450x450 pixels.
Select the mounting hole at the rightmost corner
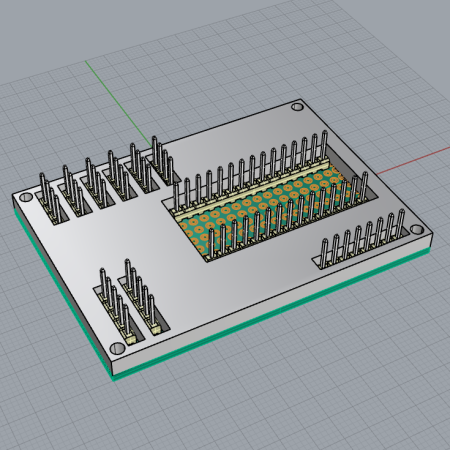click(417, 229)
